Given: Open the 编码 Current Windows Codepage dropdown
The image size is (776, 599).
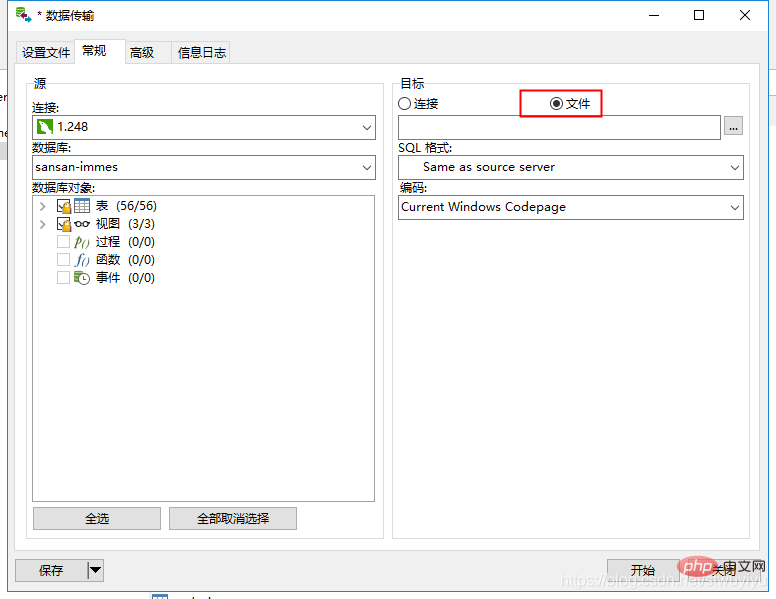Looking at the screenshot, I should [735, 207].
